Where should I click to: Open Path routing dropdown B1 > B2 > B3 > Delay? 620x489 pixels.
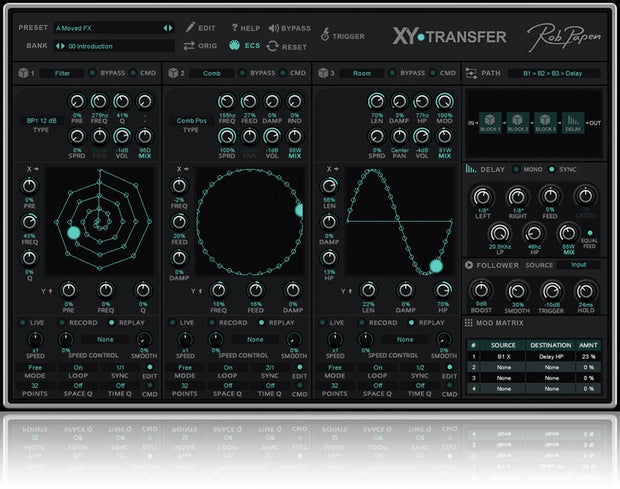(554, 73)
